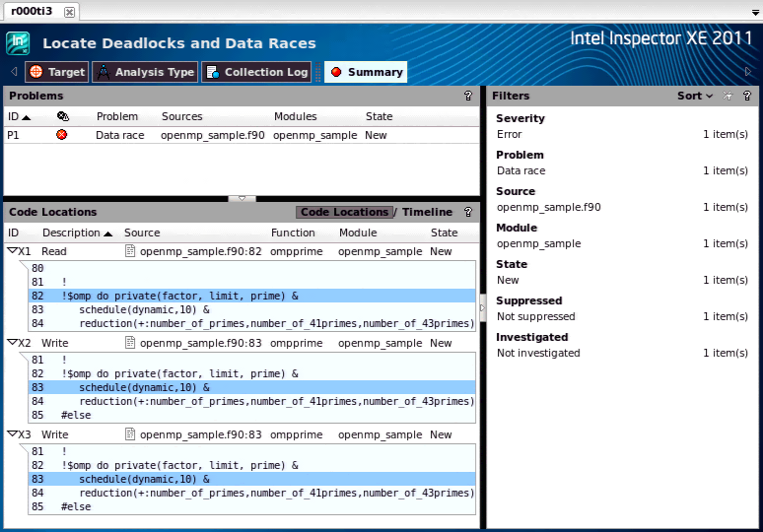
Task: Click the help icon in Problems panel
Action: tap(467, 97)
